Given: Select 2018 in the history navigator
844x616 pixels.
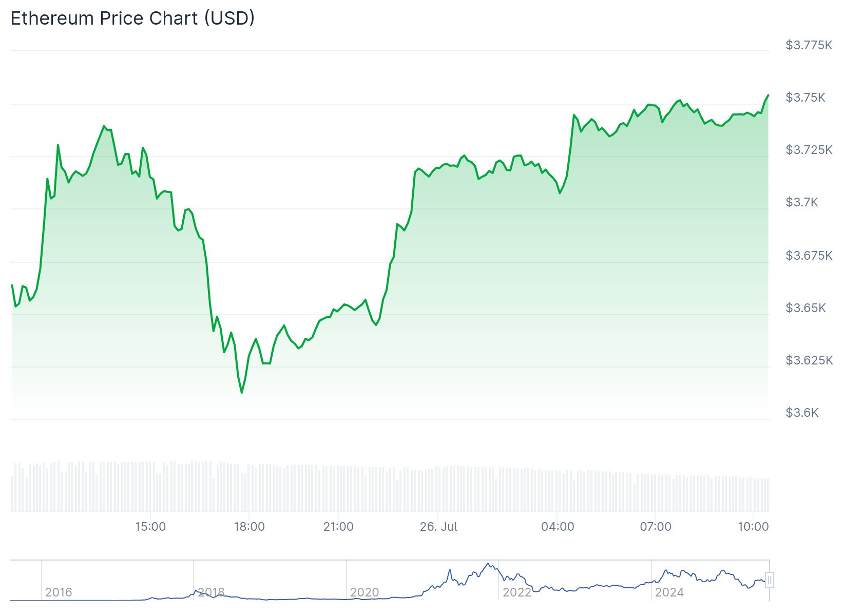Looking at the screenshot, I should coord(211,592).
